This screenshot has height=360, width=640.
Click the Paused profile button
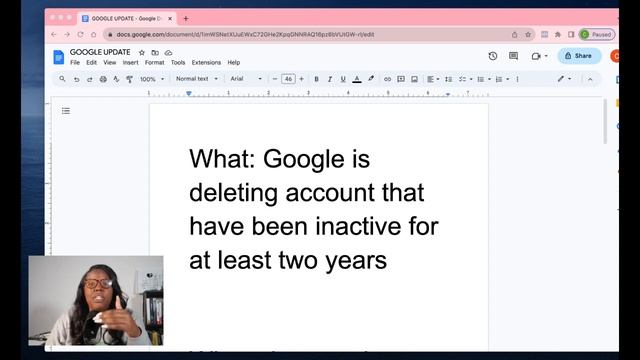(x=597, y=35)
